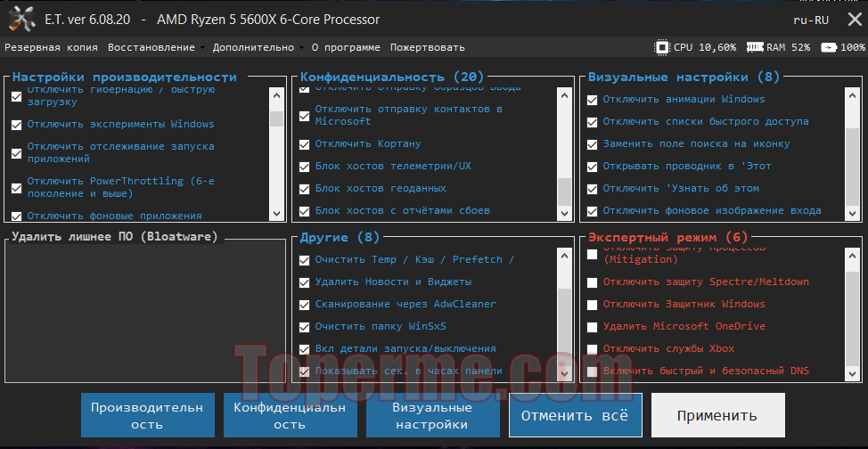Expand the arrow next to Восстановление
Image resolution: width=868 pixels, height=449 pixels.
(x=201, y=48)
